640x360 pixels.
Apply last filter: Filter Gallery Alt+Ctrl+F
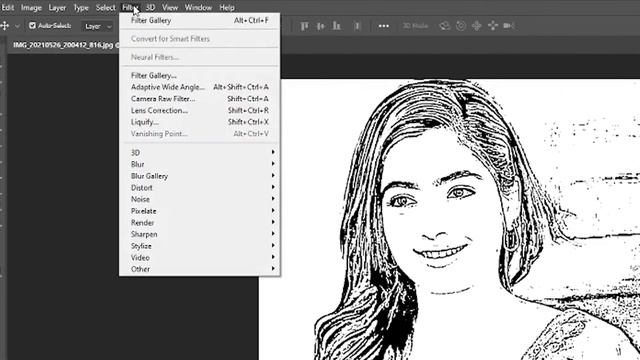click(x=200, y=20)
